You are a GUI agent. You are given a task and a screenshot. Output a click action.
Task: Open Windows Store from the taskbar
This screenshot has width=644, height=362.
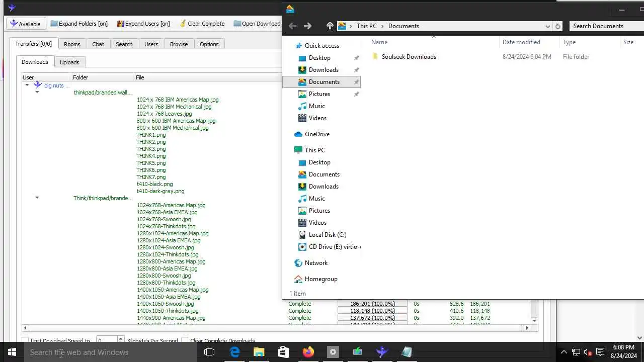tap(283, 352)
